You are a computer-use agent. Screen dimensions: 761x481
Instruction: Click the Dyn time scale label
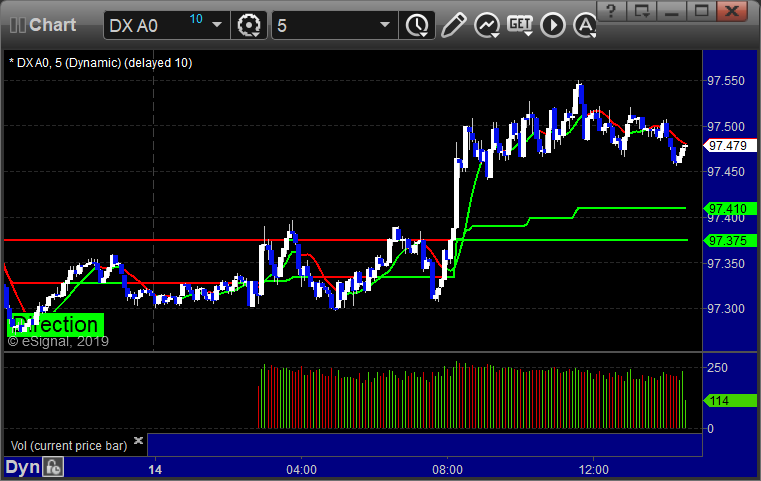[23, 467]
